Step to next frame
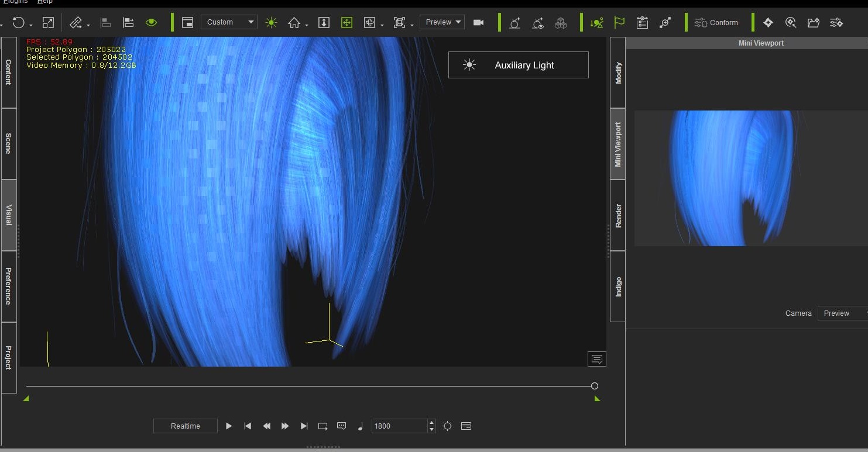 [x=285, y=426]
